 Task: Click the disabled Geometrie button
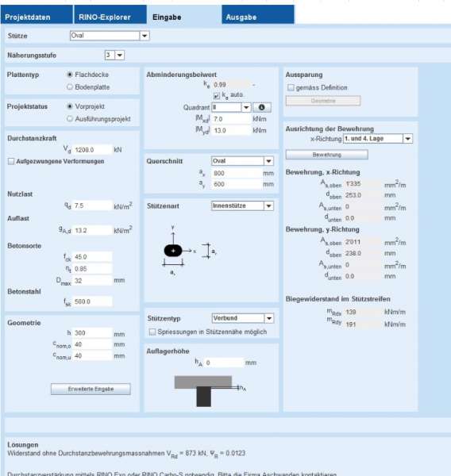click(323, 101)
